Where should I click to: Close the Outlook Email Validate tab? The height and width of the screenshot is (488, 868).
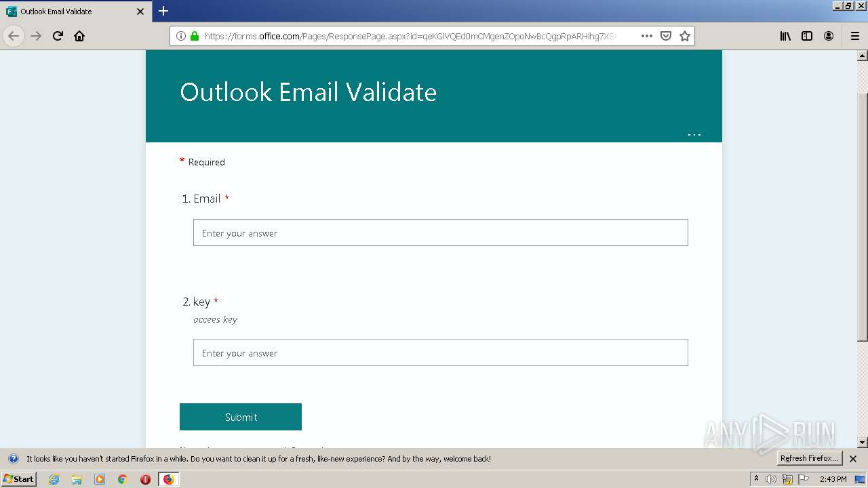[x=140, y=12]
